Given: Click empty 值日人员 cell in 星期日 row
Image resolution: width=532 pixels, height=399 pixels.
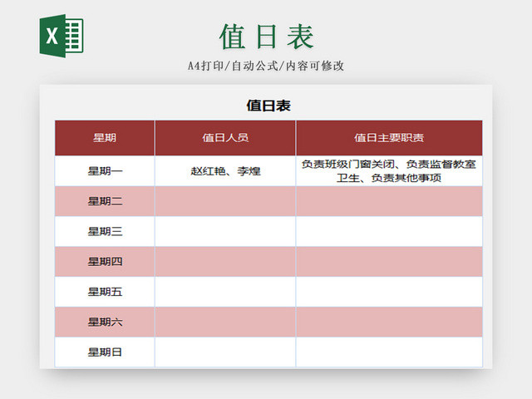Looking at the screenshot, I should tap(225, 352).
